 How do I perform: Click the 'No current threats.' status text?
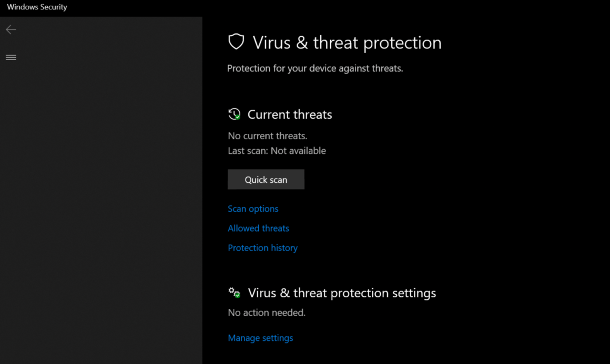tap(267, 136)
